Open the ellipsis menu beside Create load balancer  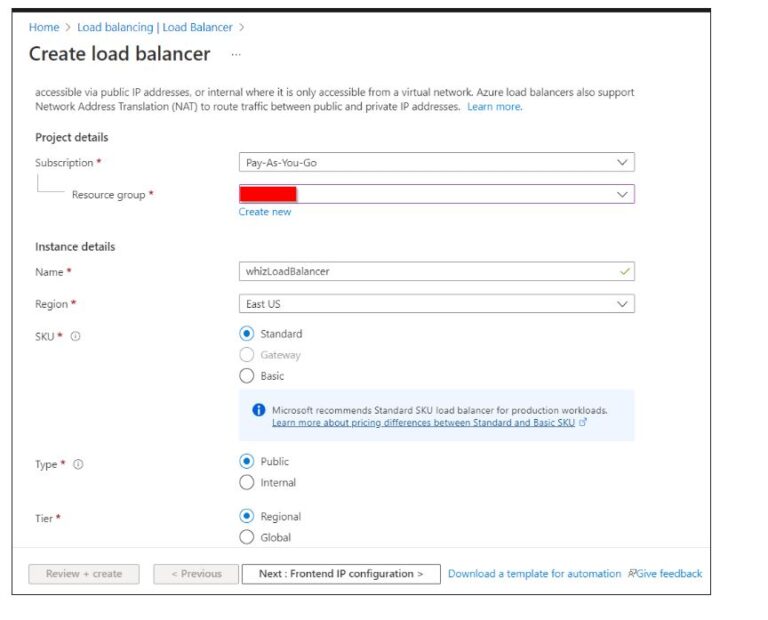tap(236, 55)
